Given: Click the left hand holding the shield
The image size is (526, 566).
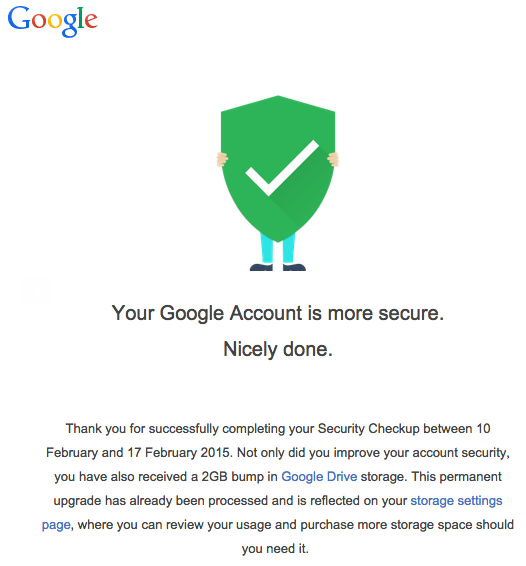Looking at the screenshot, I should [222, 160].
